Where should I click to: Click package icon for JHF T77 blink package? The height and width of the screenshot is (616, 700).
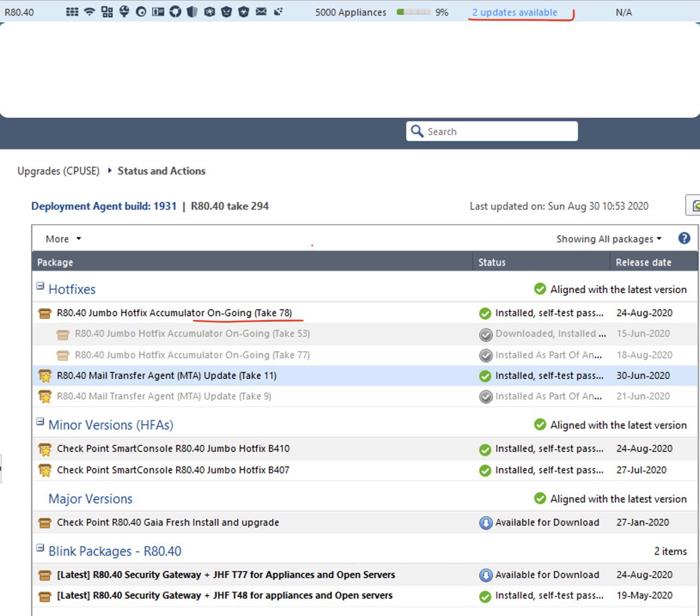tap(45, 576)
